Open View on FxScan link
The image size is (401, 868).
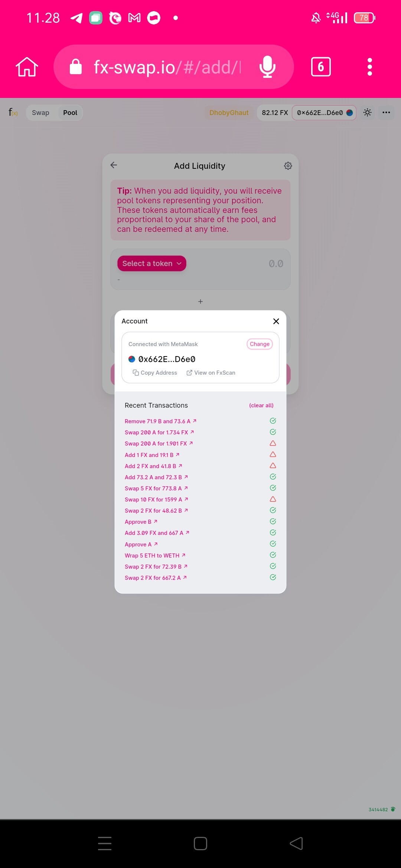[211, 373]
